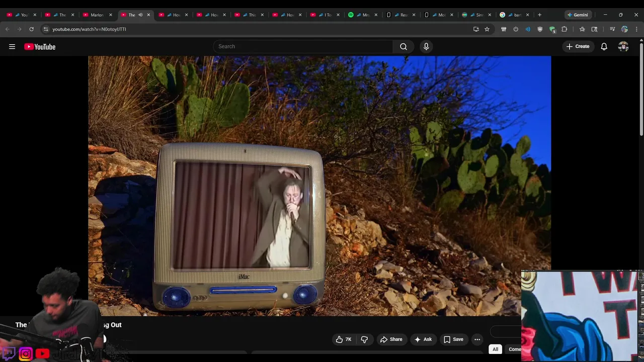Open the grey shield ad-blocker extension

click(540, 29)
